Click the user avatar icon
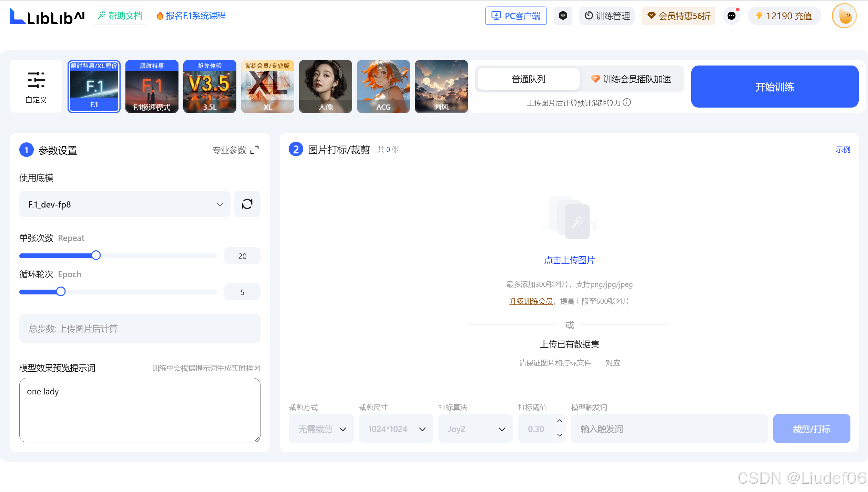Viewport: 868px width, 492px height. coord(844,16)
